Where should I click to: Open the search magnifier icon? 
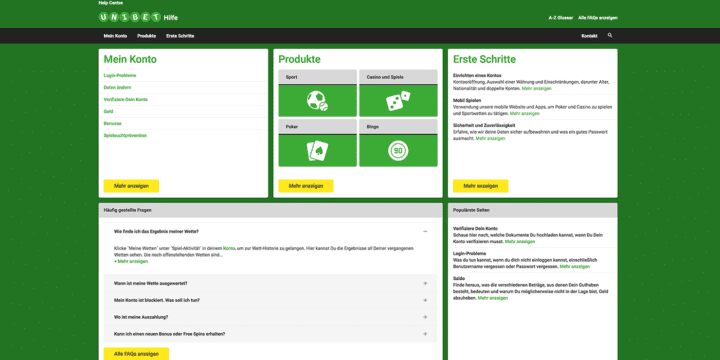610,35
